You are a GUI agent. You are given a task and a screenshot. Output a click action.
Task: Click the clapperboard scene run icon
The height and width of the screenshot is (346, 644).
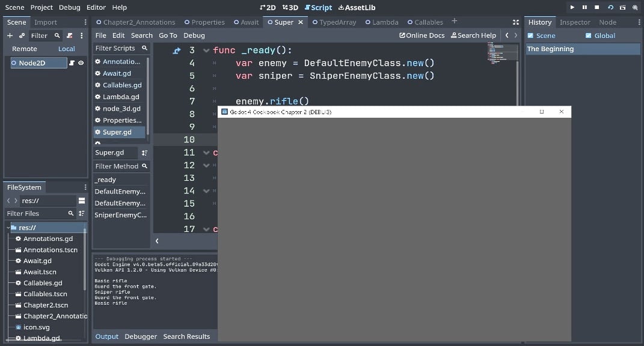pyautogui.click(x=622, y=7)
